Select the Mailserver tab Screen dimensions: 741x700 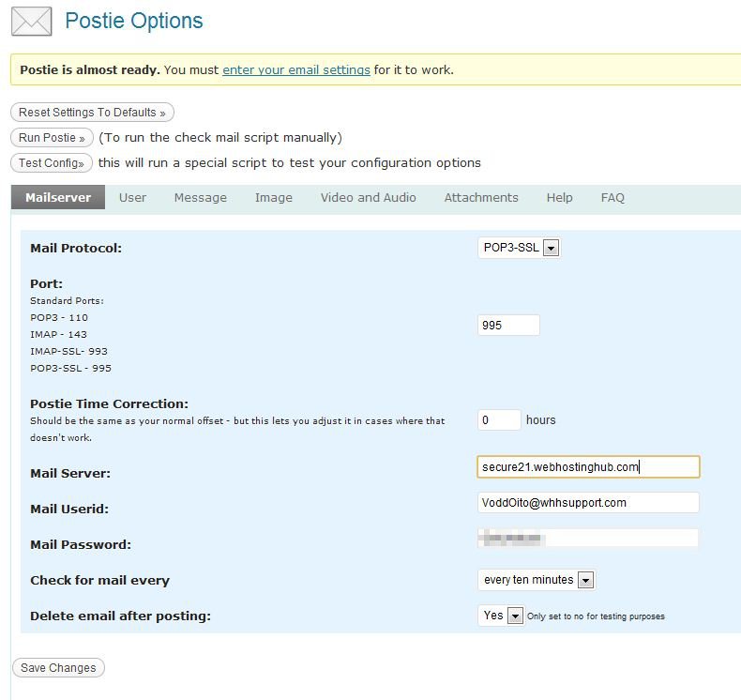tap(58, 197)
